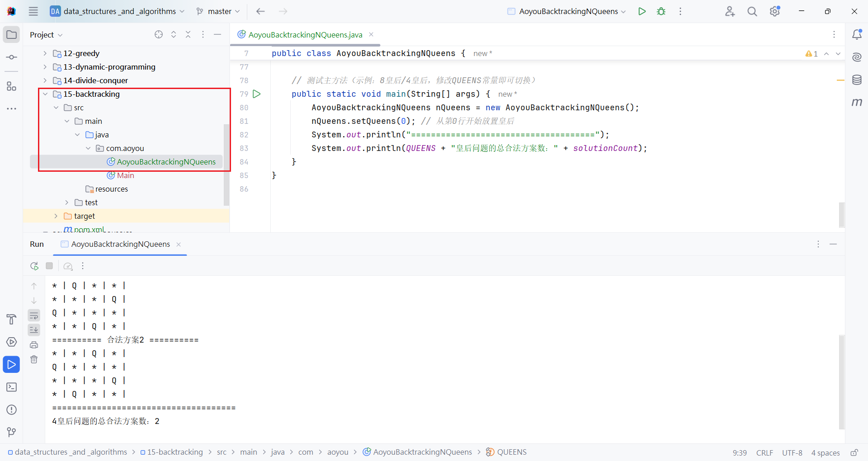Start debugging with the bug icon

(661, 11)
